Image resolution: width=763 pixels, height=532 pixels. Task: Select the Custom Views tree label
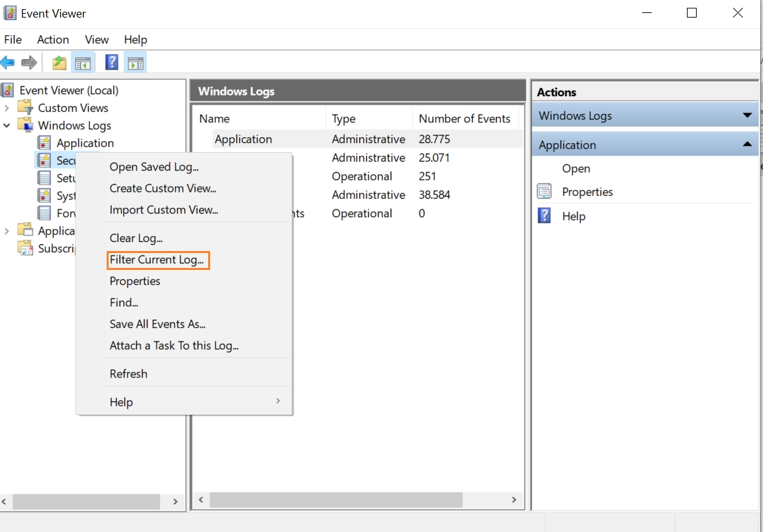click(73, 107)
